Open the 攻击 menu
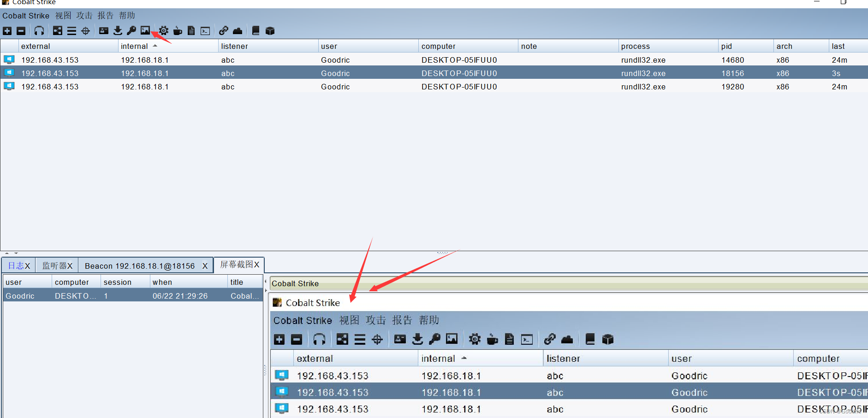This screenshot has width=868, height=418. pos(84,16)
